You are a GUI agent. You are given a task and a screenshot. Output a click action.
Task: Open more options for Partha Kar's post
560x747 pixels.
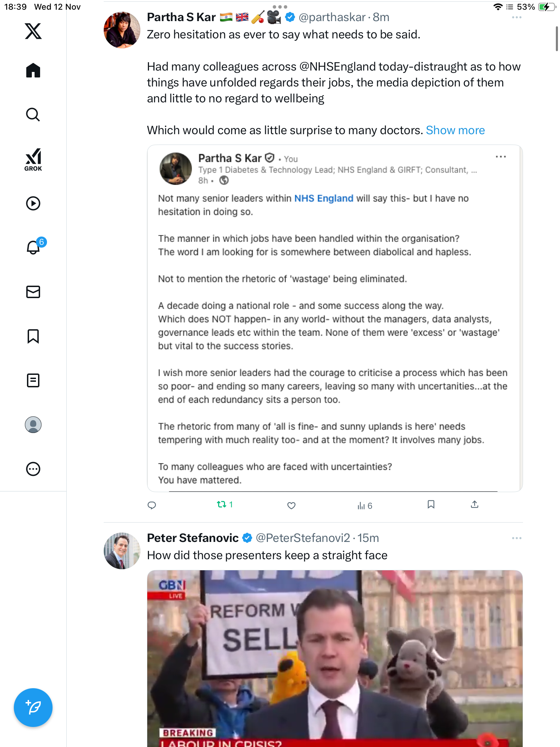click(x=516, y=17)
